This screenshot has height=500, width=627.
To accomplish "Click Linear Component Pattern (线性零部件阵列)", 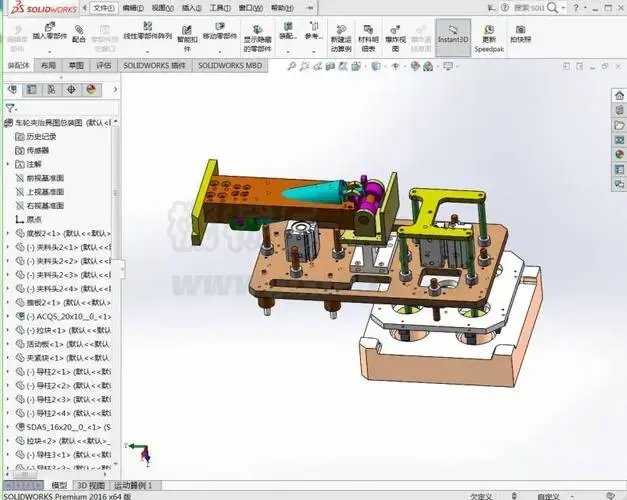I will (147, 32).
